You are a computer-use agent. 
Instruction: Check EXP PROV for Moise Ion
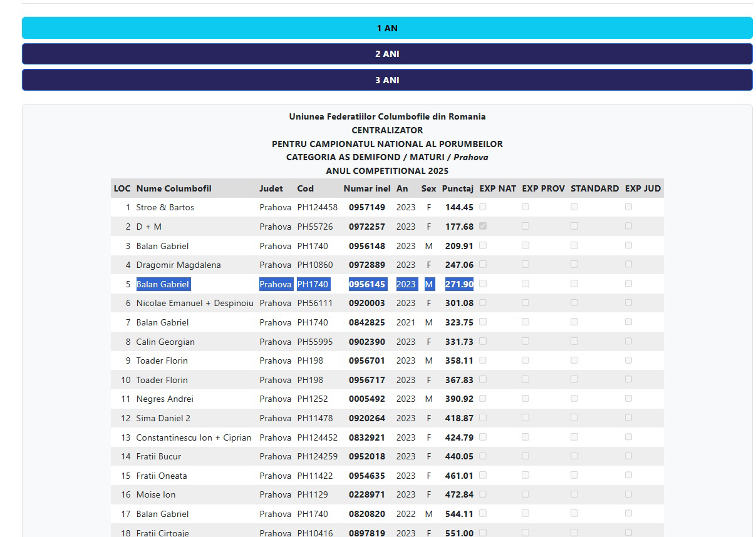coord(525,494)
